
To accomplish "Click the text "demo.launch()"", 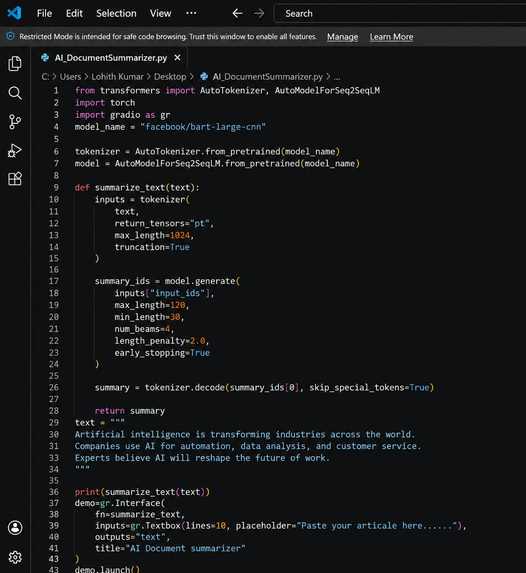I will click(107, 569).
